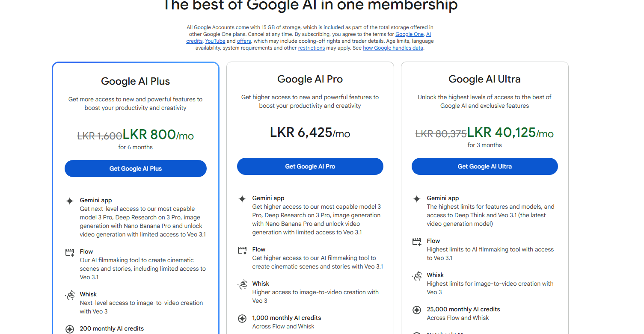Click the Gemini sparkle icon in the Plus plan
The image size is (644, 334).
pyautogui.click(x=70, y=201)
